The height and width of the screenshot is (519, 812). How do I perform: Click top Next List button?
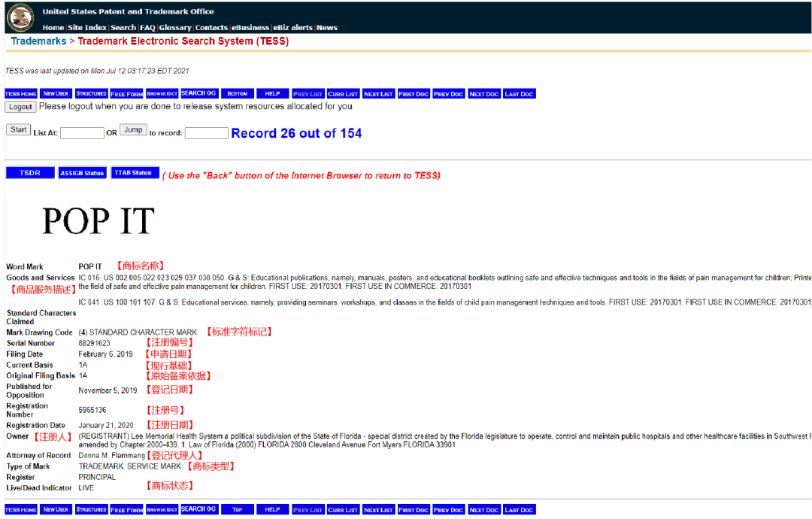click(x=378, y=94)
